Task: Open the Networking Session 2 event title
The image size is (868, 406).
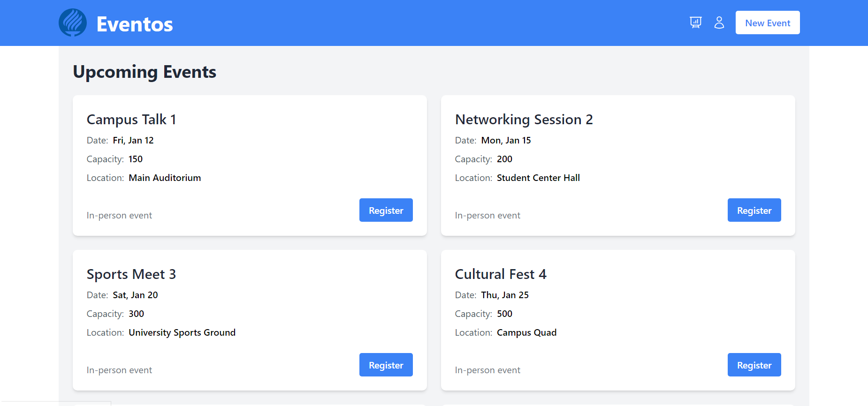Action: (524, 120)
